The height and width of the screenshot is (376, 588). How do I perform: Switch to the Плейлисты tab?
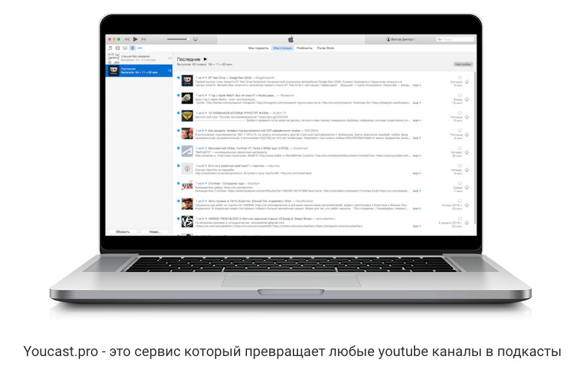click(305, 48)
